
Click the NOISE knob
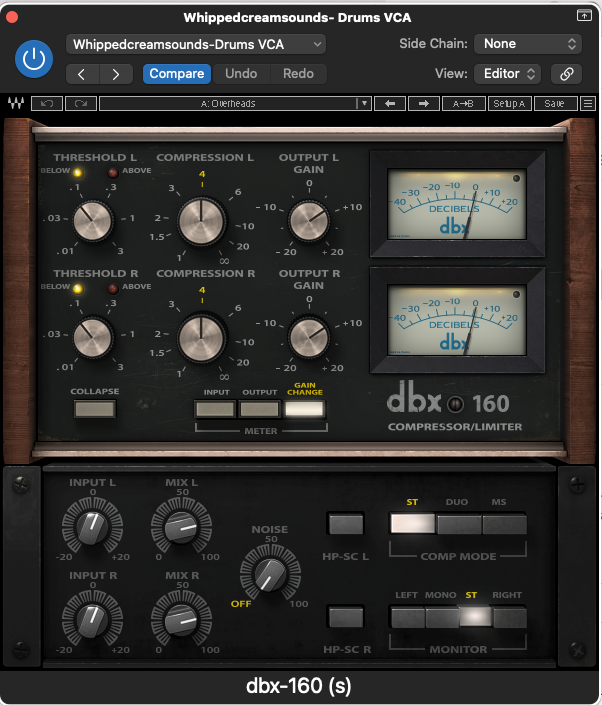pos(270,574)
